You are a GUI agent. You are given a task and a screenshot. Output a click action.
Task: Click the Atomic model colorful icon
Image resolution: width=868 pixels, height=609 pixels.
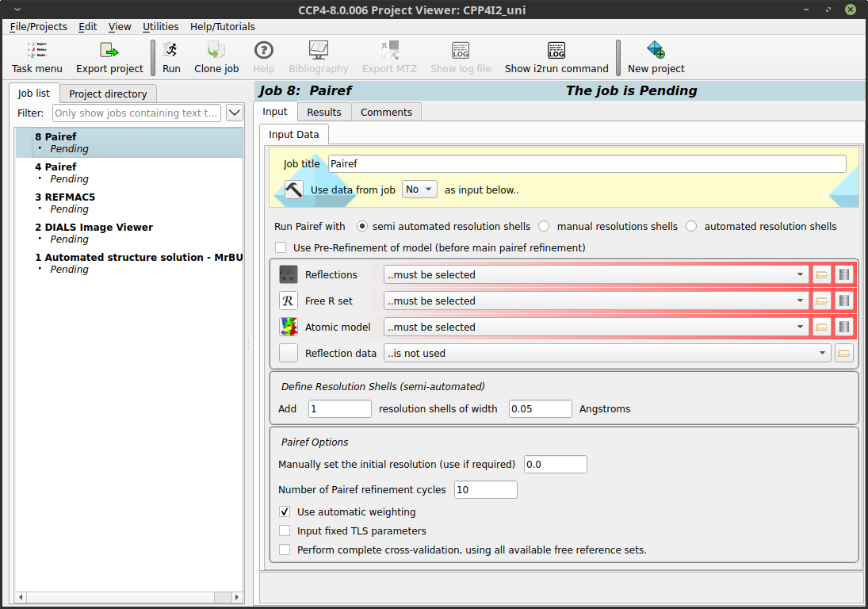pyautogui.click(x=289, y=327)
